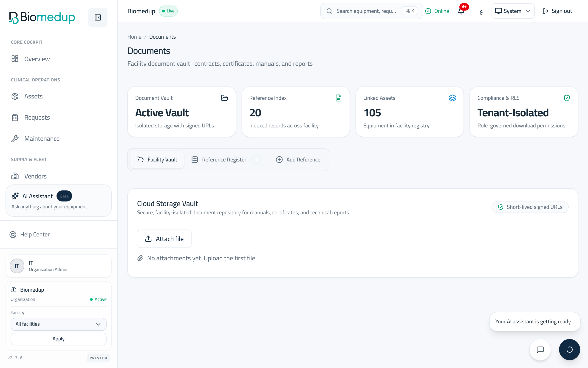The height and width of the screenshot is (368, 588).
Task: Focus the Search equipment field
Action: tap(371, 11)
